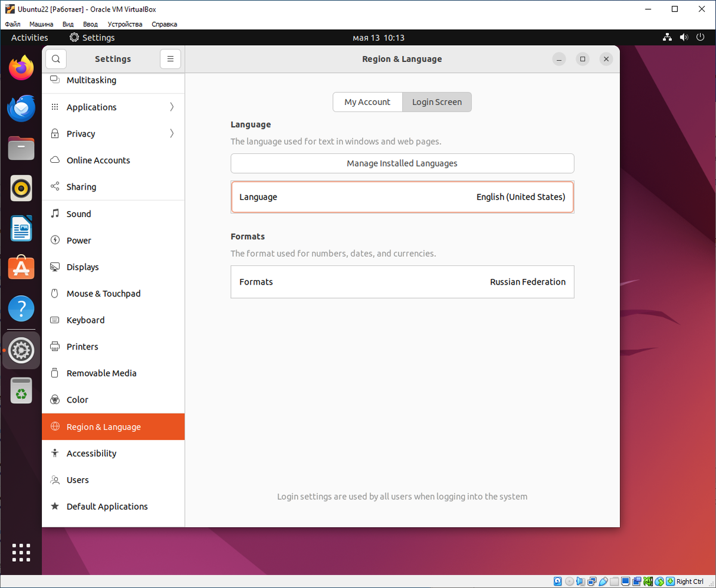The width and height of the screenshot is (716, 588).
Task: Open Default Applications settings
Action: [113, 506]
